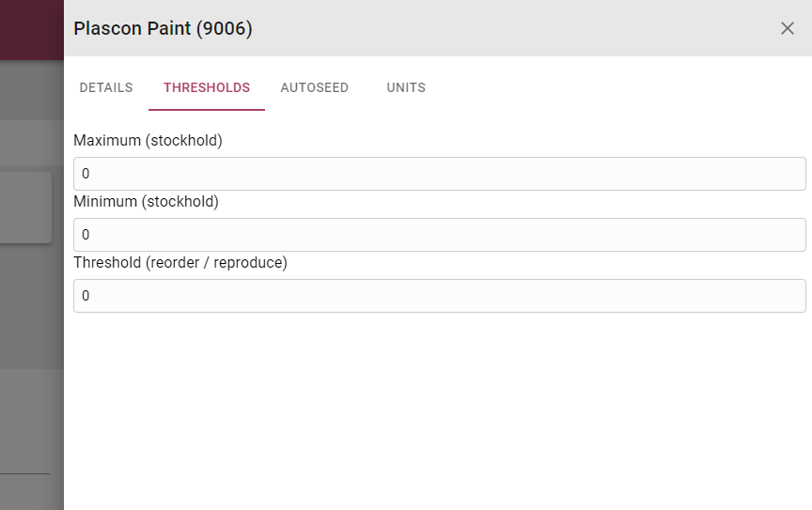Focus the Maximum (stockhold) input field
Image resolution: width=812 pixels, height=510 pixels.
pos(440,174)
